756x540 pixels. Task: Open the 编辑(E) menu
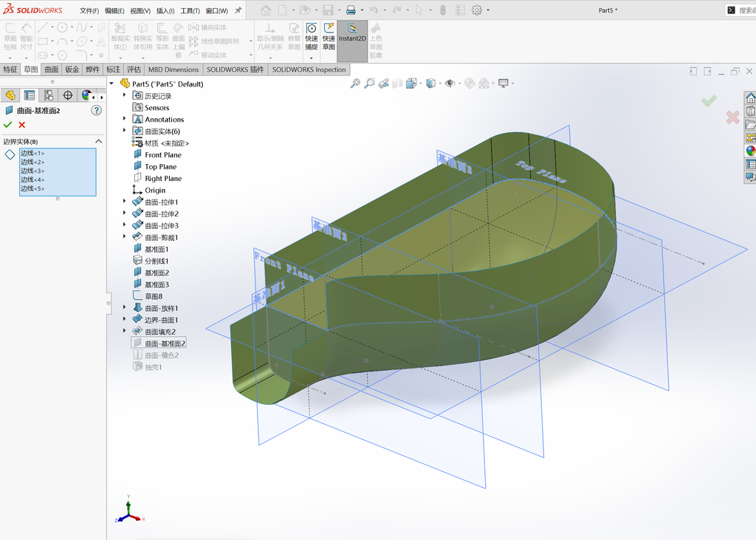click(114, 10)
